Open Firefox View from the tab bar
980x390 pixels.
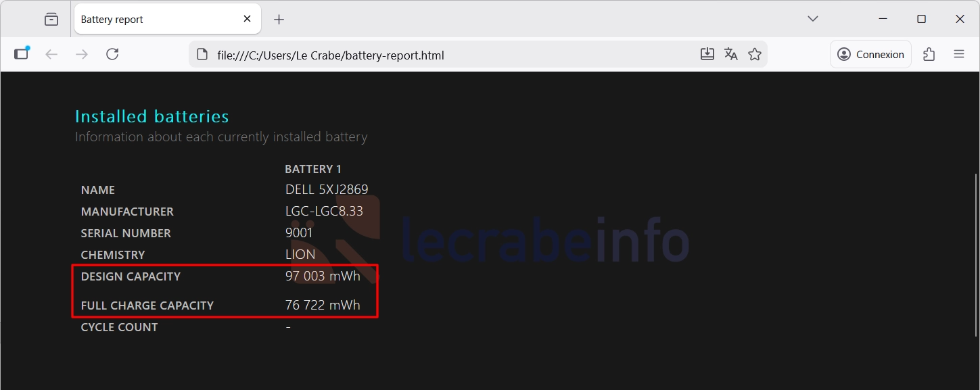click(51, 20)
